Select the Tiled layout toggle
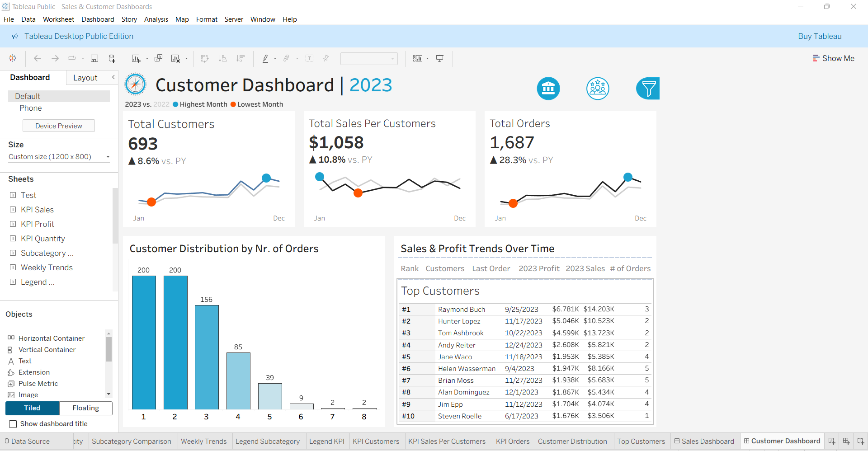Image resolution: width=868 pixels, height=451 pixels. pyautogui.click(x=32, y=408)
